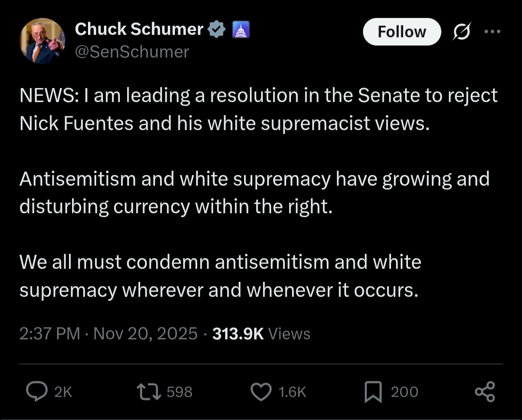The image size is (522, 420).
Task: View the 313.9K Views count
Action: [261, 333]
